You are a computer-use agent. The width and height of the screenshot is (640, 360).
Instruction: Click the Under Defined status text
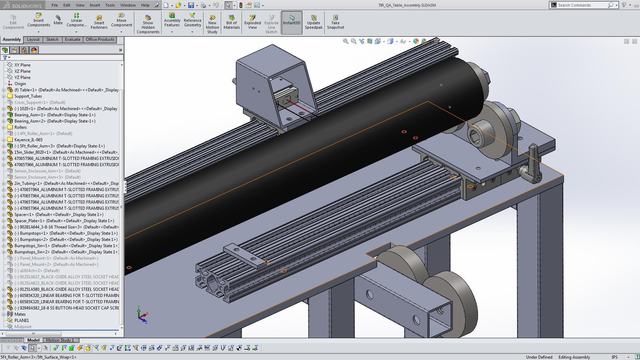pos(539,357)
